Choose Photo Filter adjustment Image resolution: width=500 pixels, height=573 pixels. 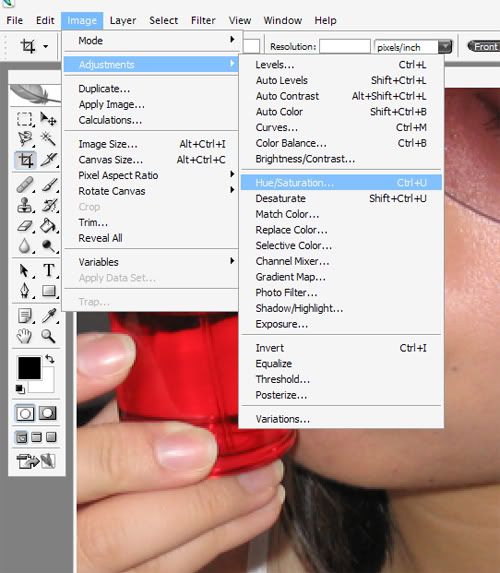pos(341,292)
